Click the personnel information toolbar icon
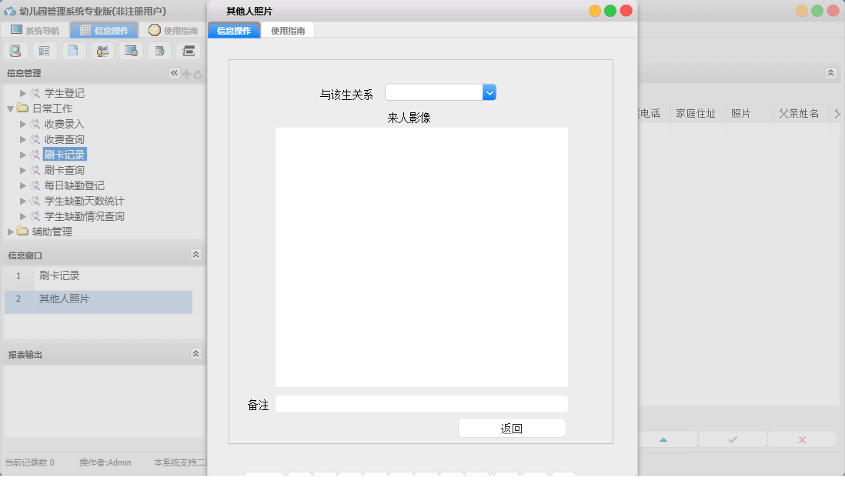Image resolution: width=845 pixels, height=504 pixels. point(102,50)
